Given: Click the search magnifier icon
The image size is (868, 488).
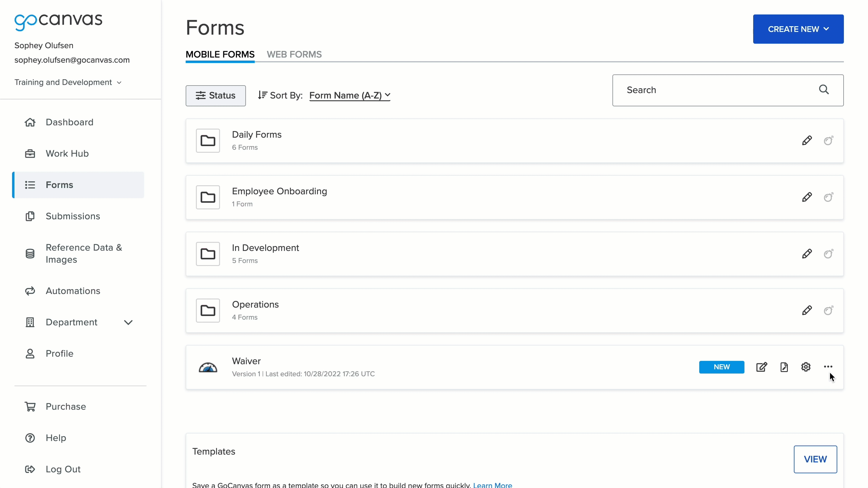Looking at the screenshot, I should point(824,89).
